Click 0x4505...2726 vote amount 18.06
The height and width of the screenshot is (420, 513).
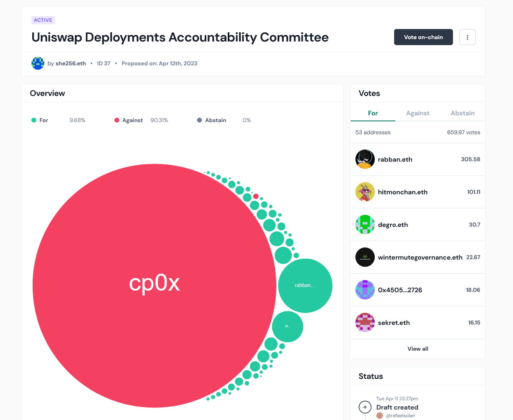pyautogui.click(x=473, y=290)
